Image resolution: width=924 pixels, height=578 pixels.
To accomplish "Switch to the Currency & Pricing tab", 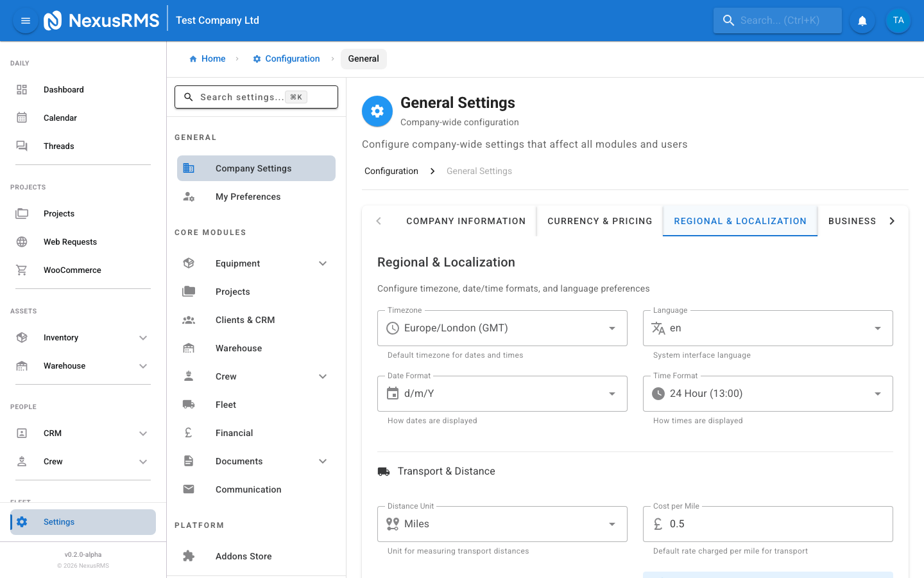I will [599, 220].
